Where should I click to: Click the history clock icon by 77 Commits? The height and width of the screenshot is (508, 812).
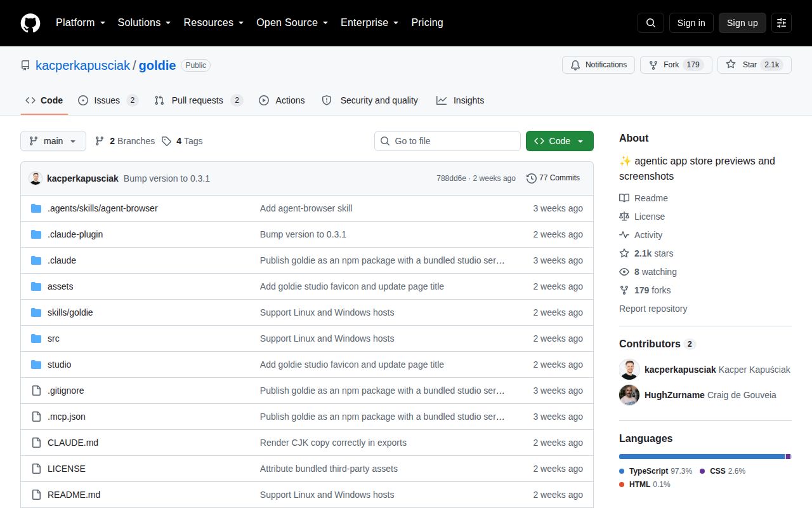532,178
